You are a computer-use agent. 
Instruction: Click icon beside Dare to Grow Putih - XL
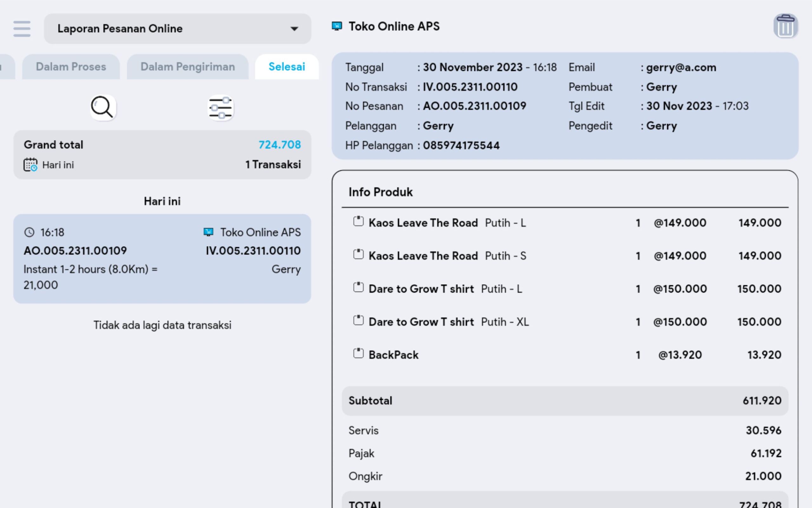(x=358, y=321)
